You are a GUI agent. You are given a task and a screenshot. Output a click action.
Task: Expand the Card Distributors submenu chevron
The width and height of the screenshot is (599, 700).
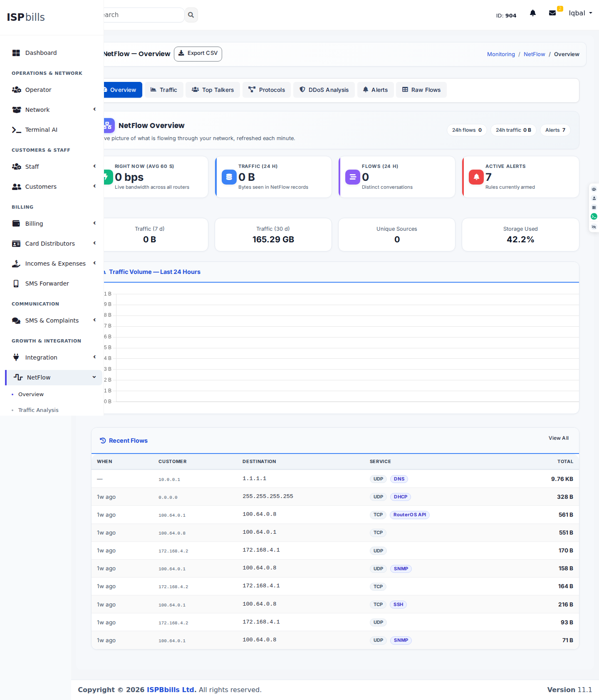pos(94,243)
